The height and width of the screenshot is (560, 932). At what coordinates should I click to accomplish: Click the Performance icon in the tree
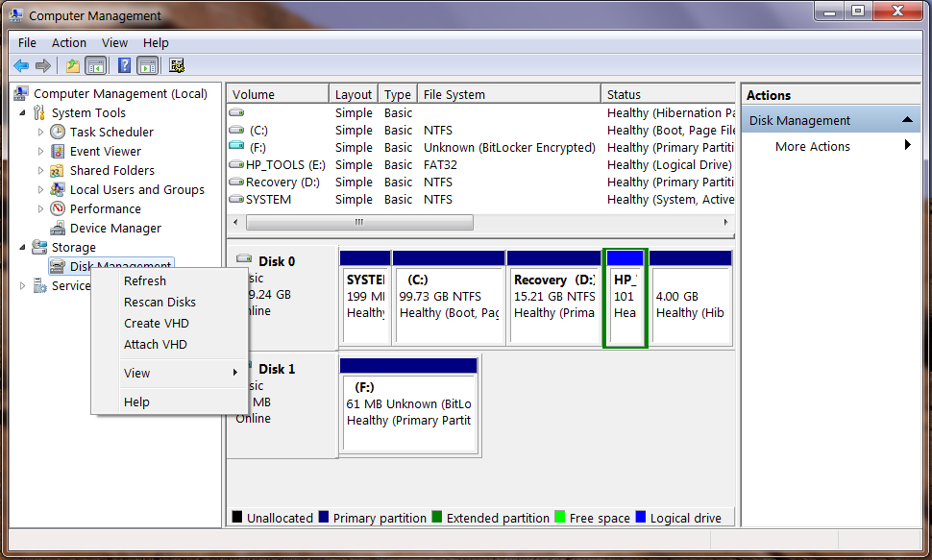58,209
